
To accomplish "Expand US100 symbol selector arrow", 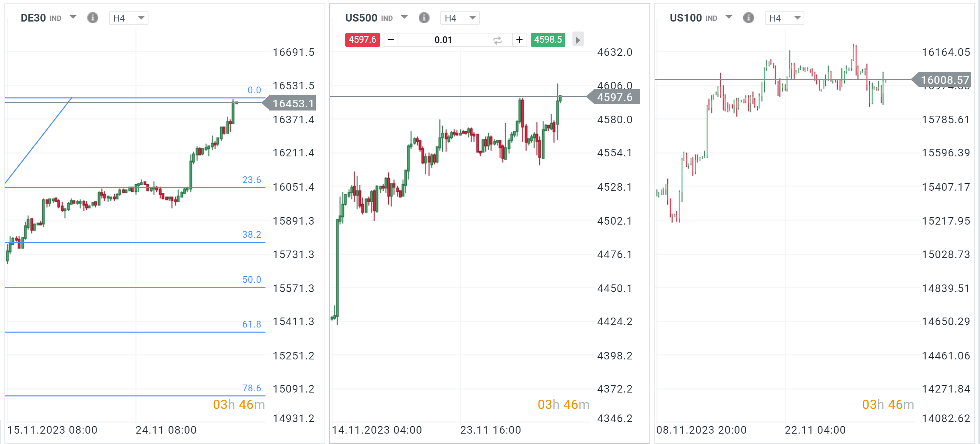I will click(x=729, y=17).
